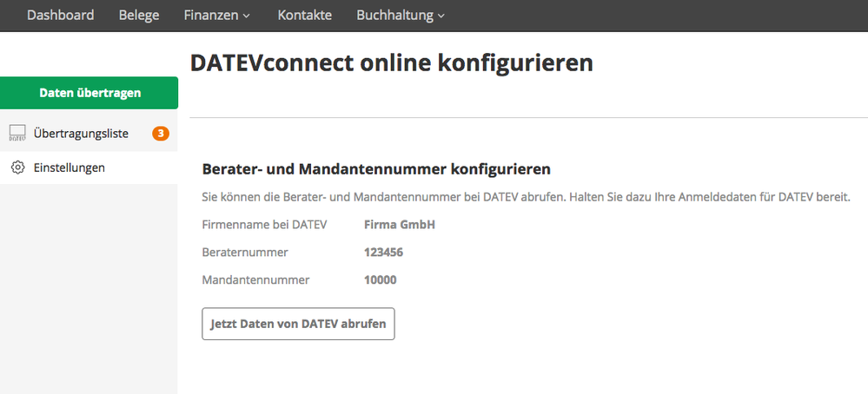Open the Finanzen menu
868x394 pixels.
(217, 15)
